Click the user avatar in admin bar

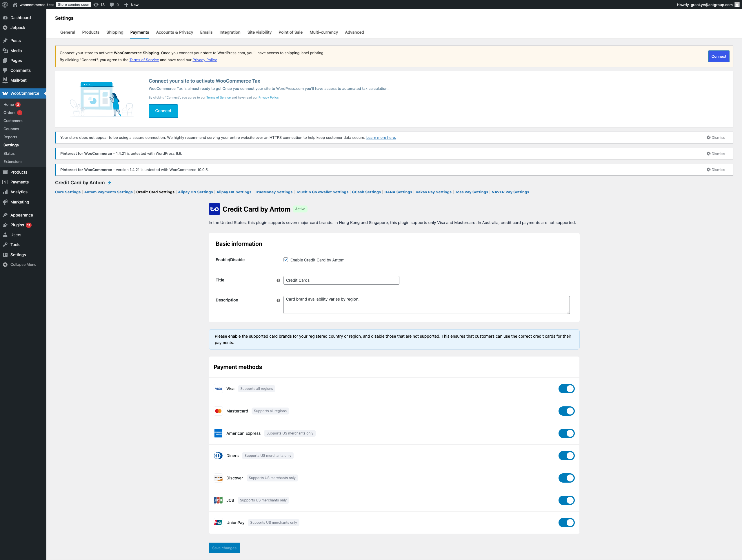737,5
